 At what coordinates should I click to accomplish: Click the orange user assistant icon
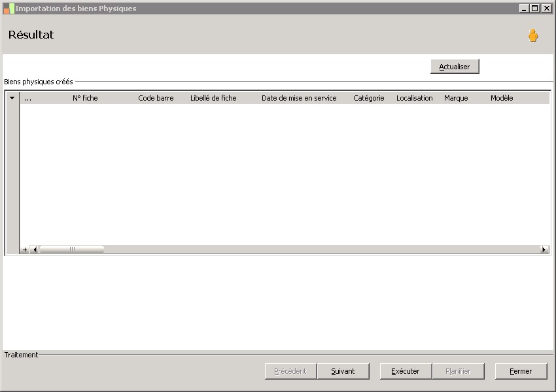[532, 35]
